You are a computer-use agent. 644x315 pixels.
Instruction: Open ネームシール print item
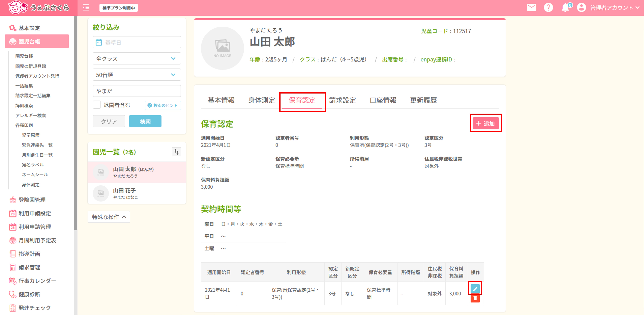tap(35, 175)
